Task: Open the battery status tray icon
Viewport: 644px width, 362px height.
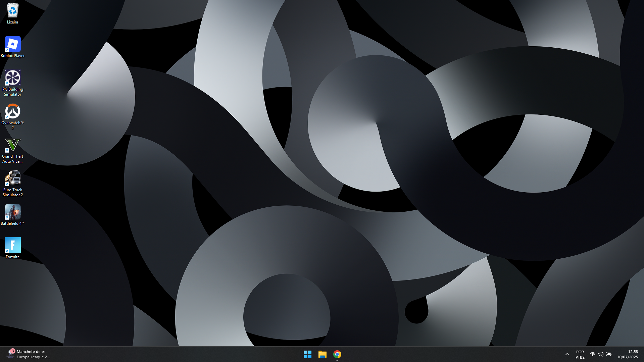Action: tap(609, 354)
